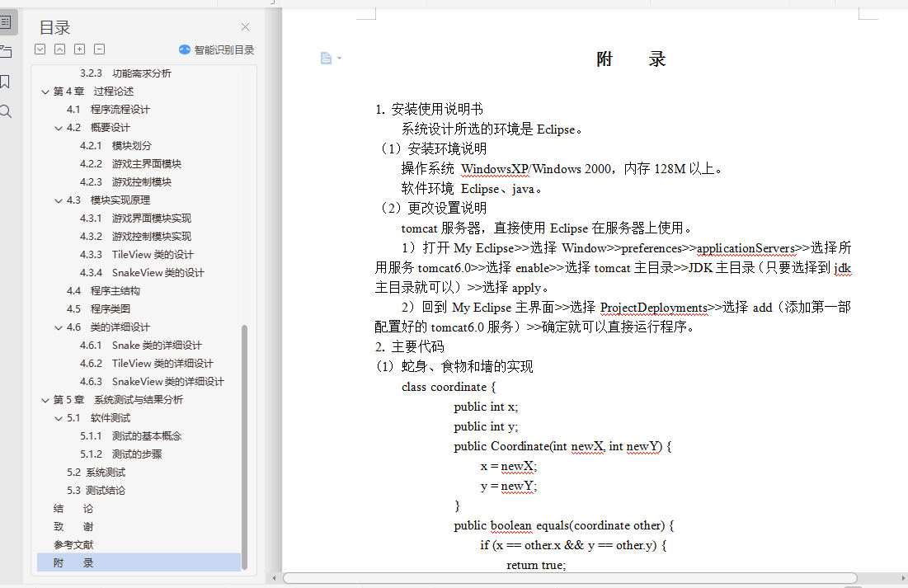Viewport: 908px width, 588px height.
Task: Click the plus box icon to raise level
Action: click(79, 49)
